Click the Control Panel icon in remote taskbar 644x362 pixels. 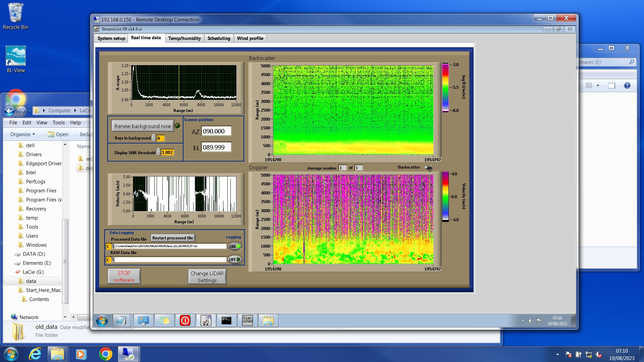pyautogui.click(x=143, y=320)
